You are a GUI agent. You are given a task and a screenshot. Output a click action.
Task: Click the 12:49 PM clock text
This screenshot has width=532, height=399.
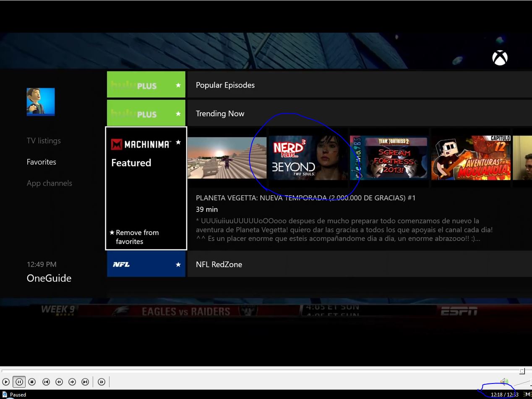(x=41, y=264)
